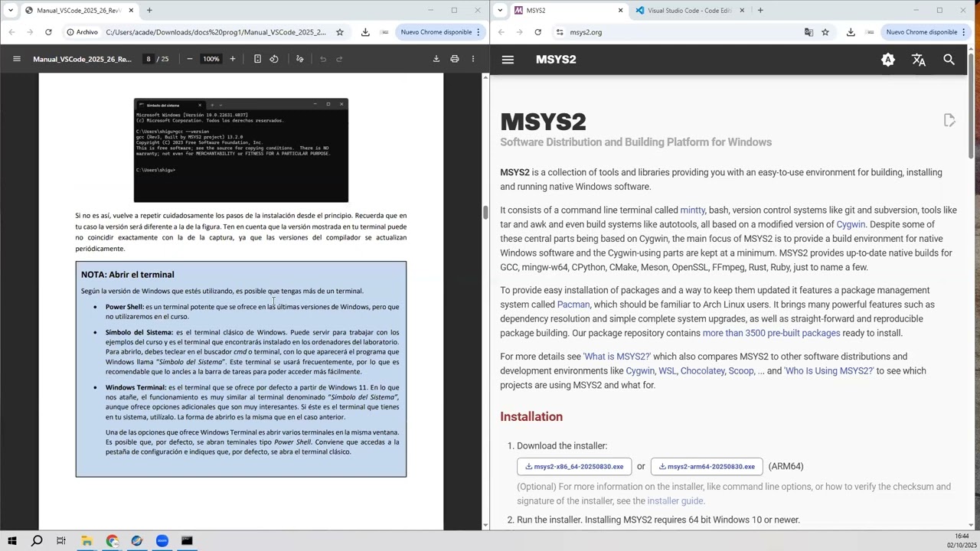Viewport: 980px width, 551px height.
Task: Rotate the PDF counterclockwise
Action: [274, 59]
